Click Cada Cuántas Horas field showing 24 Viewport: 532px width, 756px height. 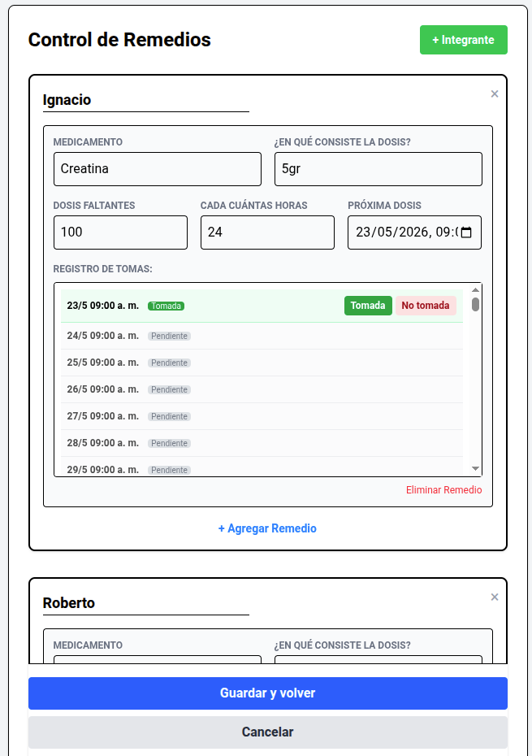(267, 232)
